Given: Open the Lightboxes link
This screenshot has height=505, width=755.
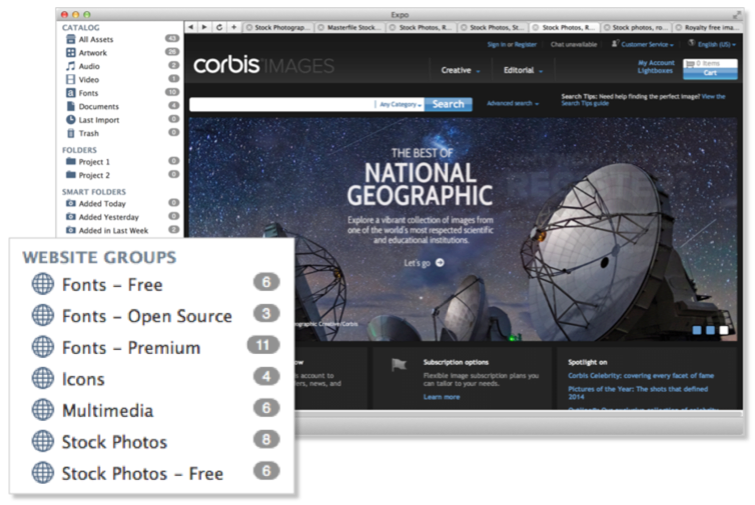Looking at the screenshot, I should (655, 70).
